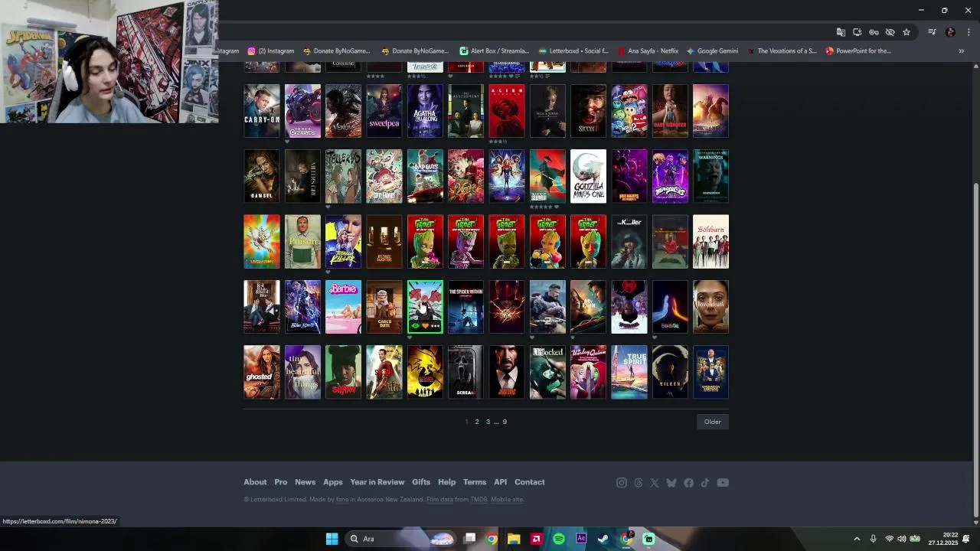Open the Pro footer link
Screen dimensions: 980x551
281,482
